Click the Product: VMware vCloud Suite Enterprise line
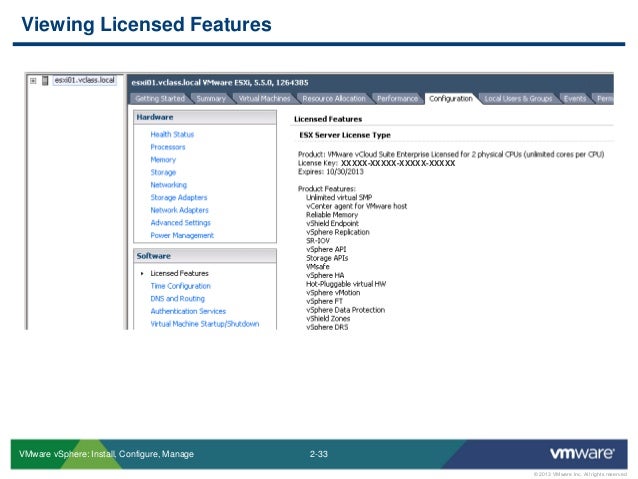The width and height of the screenshot is (638, 479). [451, 154]
